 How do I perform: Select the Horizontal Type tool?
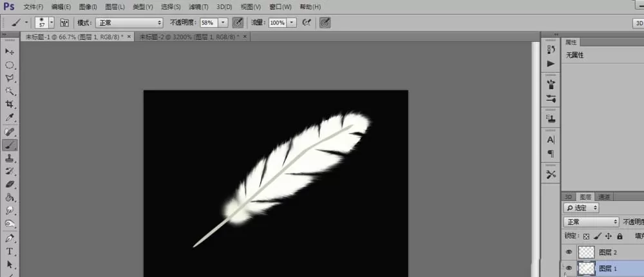point(10,251)
